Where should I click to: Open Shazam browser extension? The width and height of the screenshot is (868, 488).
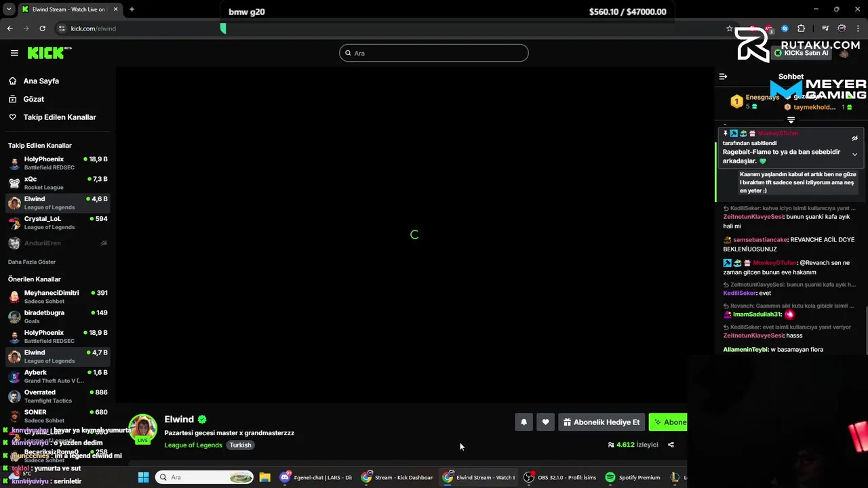click(x=785, y=28)
